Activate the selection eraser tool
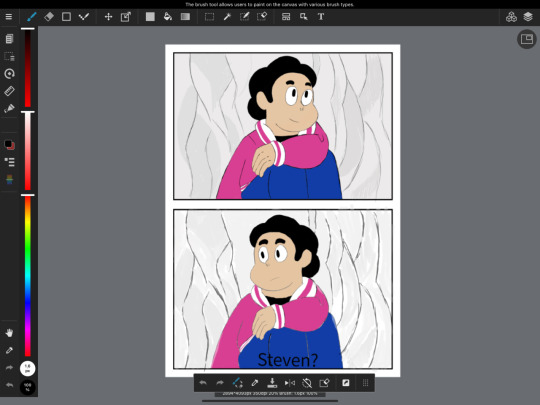540x405 pixels. (x=262, y=17)
